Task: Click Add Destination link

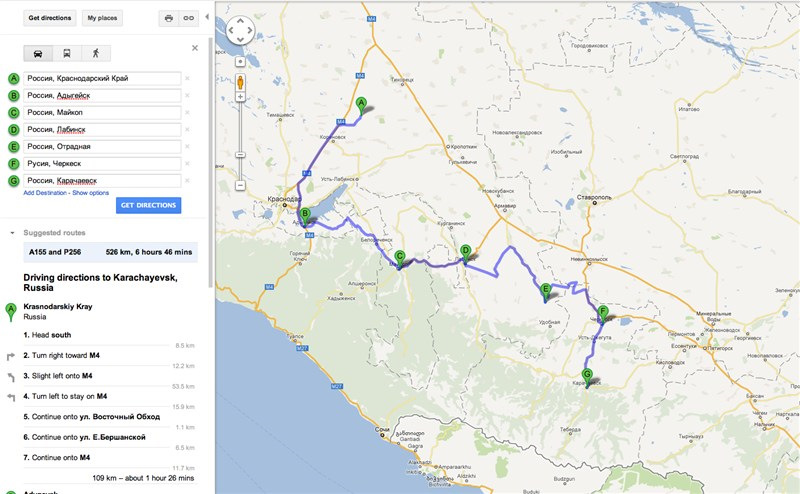Action: click(x=45, y=193)
